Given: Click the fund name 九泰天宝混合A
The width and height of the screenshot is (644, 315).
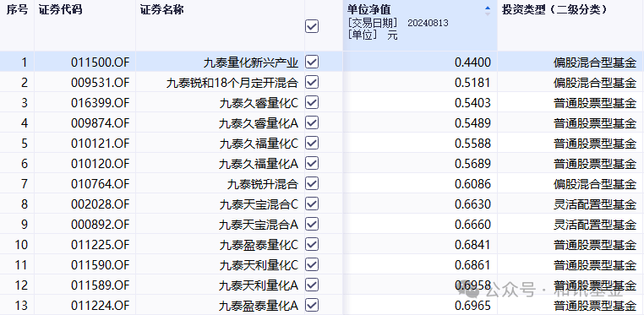Looking at the screenshot, I should click(259, 225).
